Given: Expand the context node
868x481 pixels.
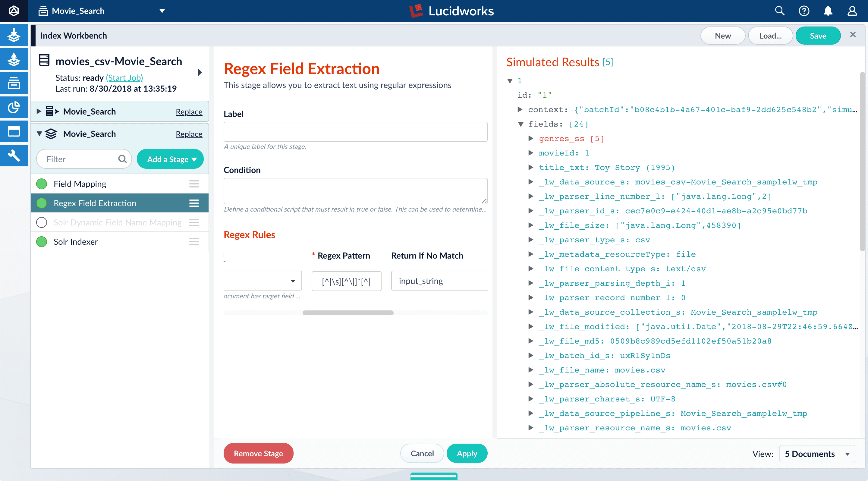Looking at the screenshot, I should click(x=520, y=109).
